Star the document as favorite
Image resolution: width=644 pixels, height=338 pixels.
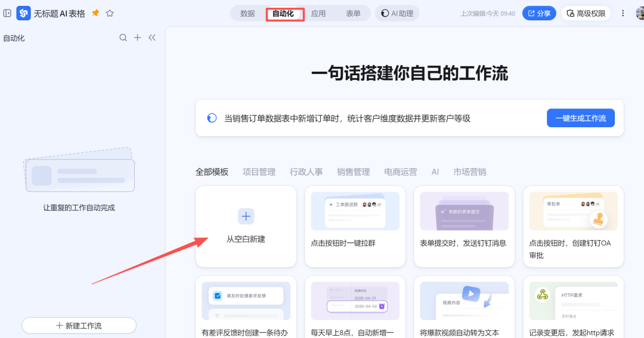pyautogui.click(x=110, y=13)
